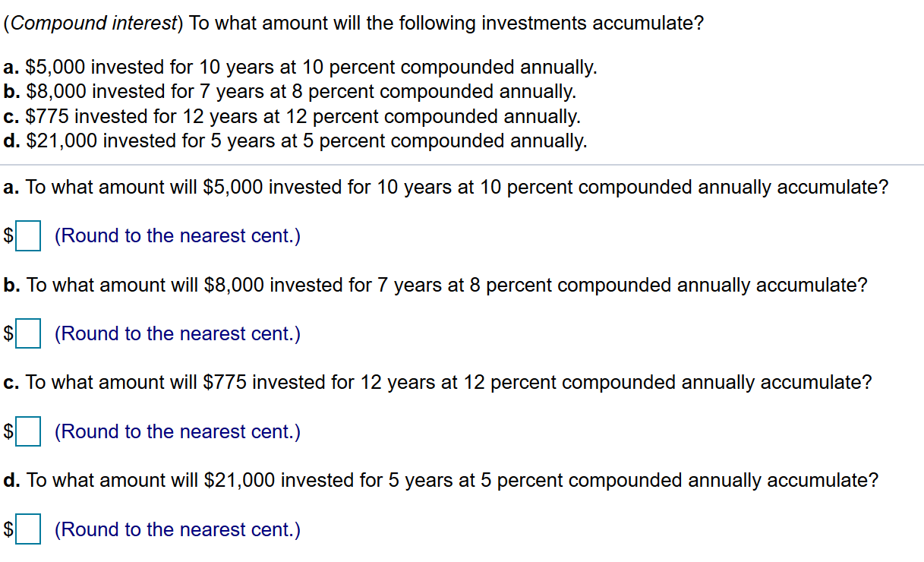This screenshot has height=562, width=924.
Task: Click the answer box for part d
Action: coord(28,530)
